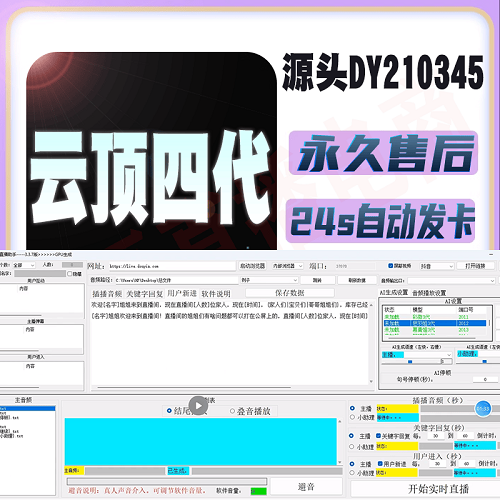Toggle the 用户新进 checkbox
This screenshot has height=500, width=500.
[x=380, y=464]
